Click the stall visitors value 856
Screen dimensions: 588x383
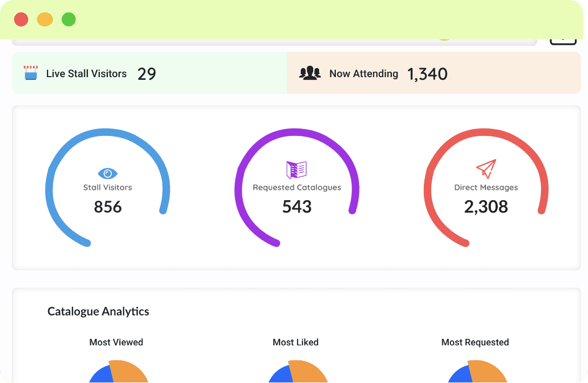pyautogui.click(x=107, y=207)
